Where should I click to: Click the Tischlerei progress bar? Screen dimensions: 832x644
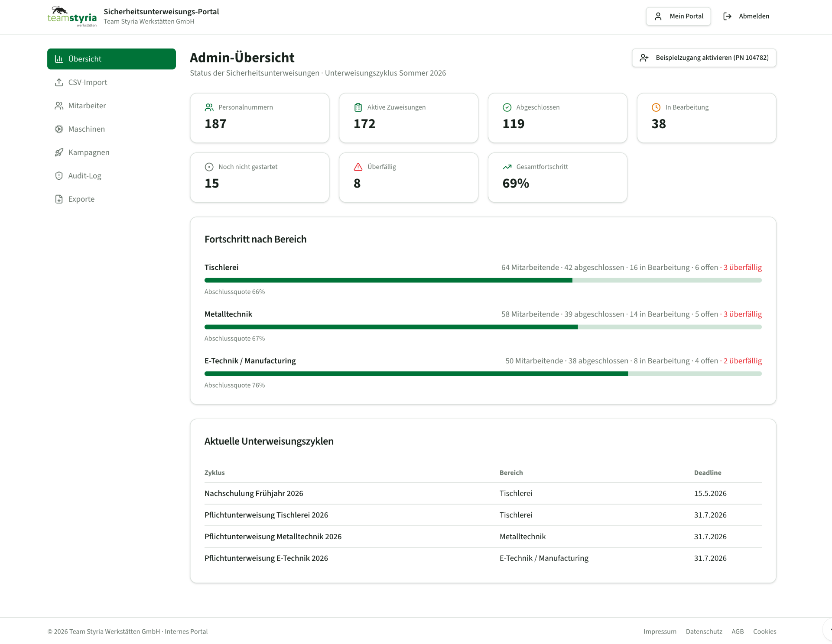point(483,280)
